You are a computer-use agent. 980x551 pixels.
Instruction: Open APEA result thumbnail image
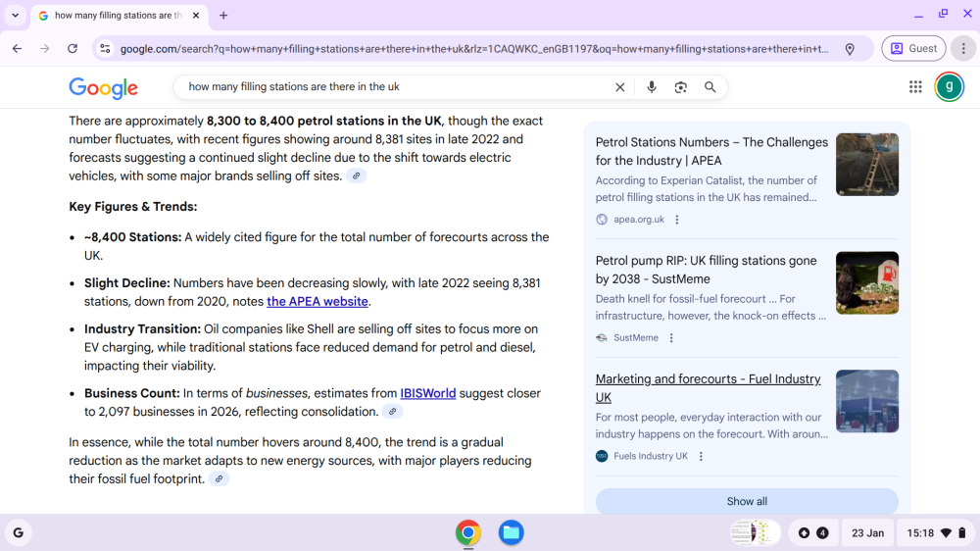tap(867, 165)
